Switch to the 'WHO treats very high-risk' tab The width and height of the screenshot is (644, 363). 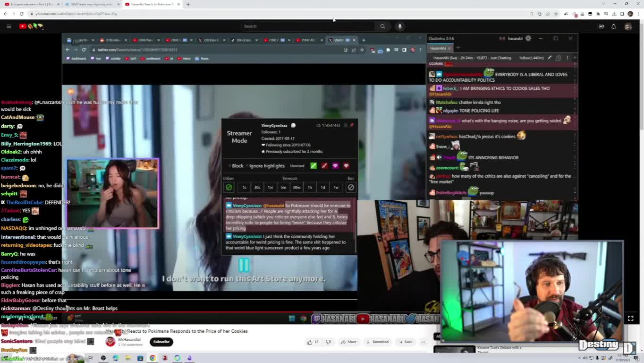(x=92, y=4)
